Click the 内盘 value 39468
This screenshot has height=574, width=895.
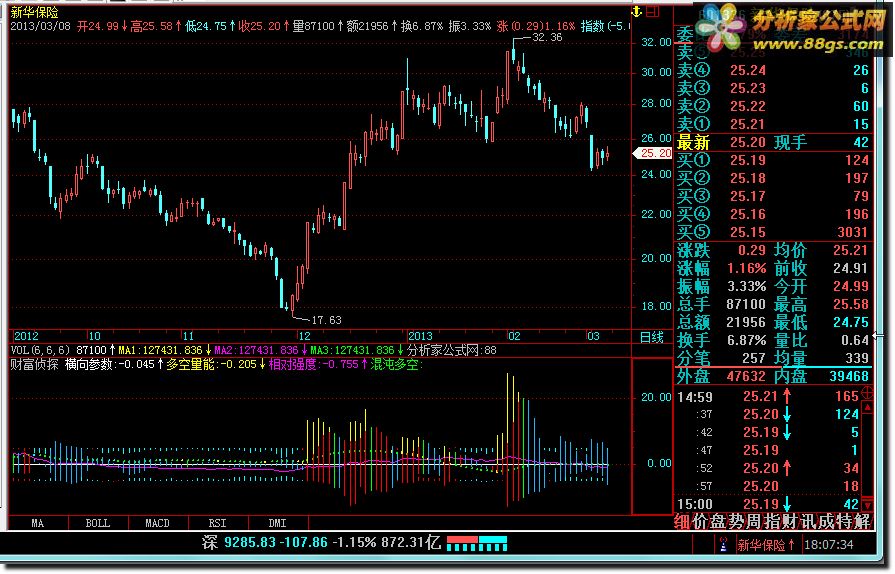coord(849,377)
